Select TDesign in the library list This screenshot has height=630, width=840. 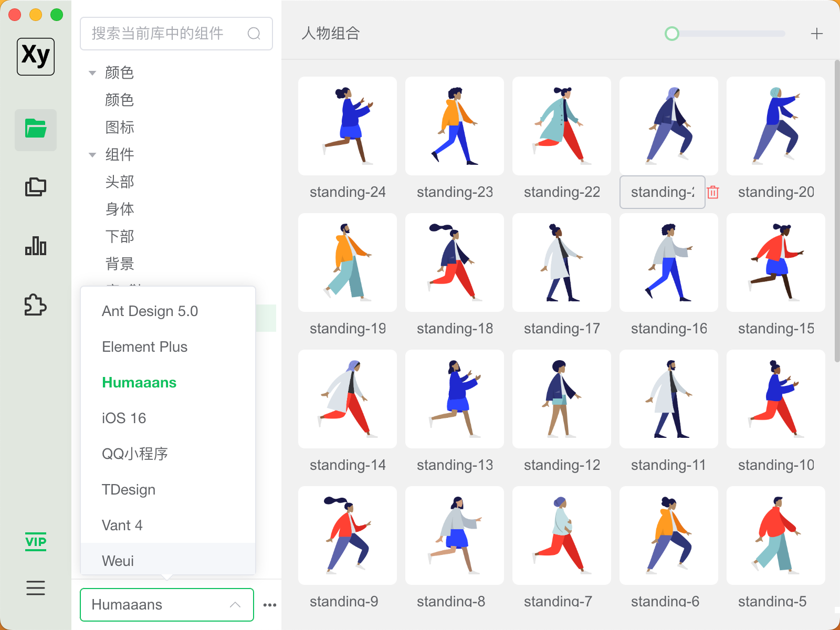coord(128,489)
